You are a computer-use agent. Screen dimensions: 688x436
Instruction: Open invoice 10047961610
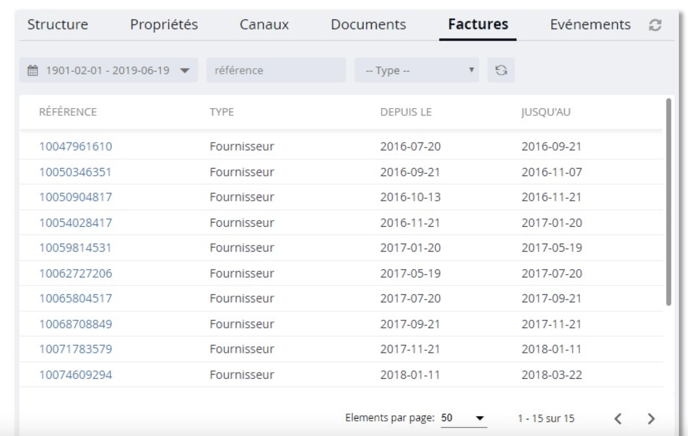[x=75, y=147]
